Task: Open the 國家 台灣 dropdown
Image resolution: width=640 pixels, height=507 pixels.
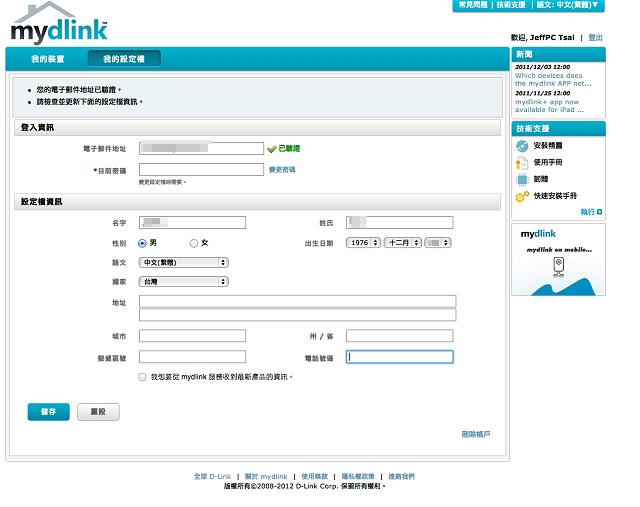Action: pos(184,282)
